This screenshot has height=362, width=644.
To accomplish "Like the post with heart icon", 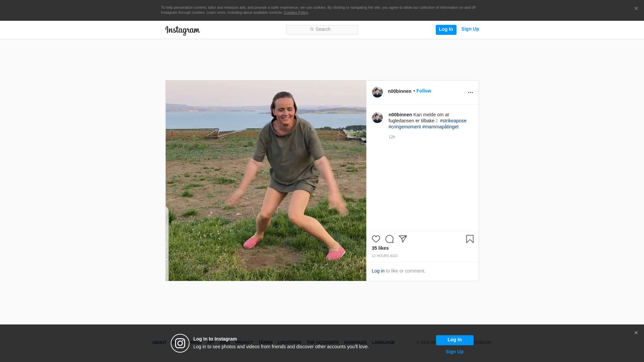I will [376, 239].
